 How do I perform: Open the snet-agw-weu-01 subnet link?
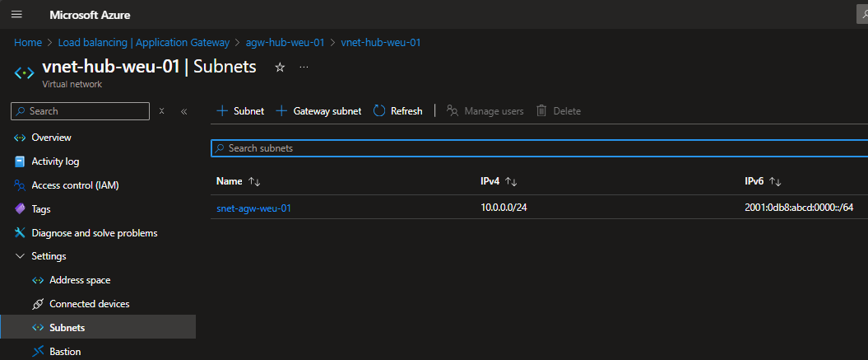coord(253,208)
